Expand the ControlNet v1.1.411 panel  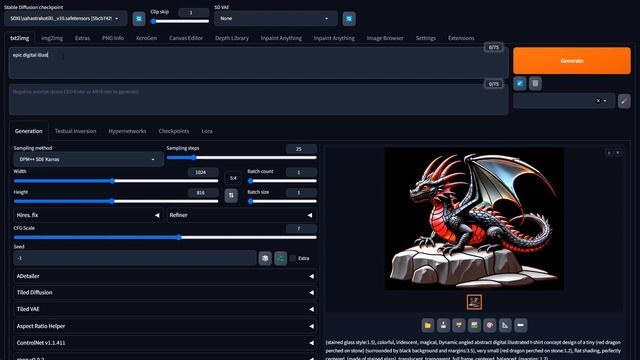[x=165, y=343]
